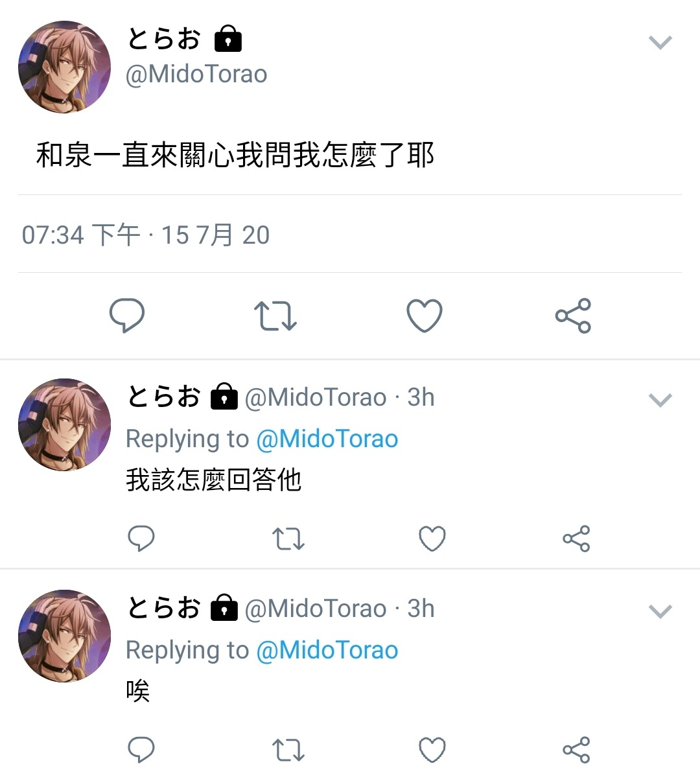Share the main tweet
This screenshot has width=700, height=779.
(x=573, y=316)
